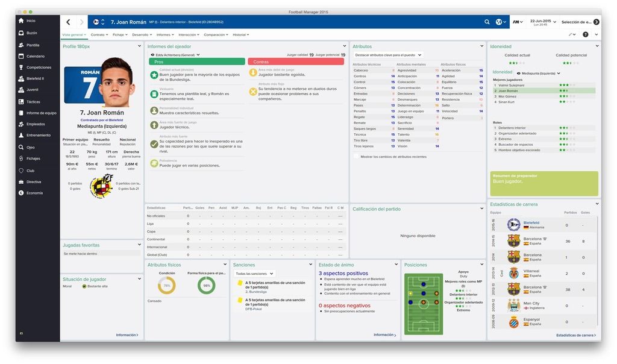The image size is (617, 364).
Task: Click the red Contras bar
Action: (x=296, y=62)
